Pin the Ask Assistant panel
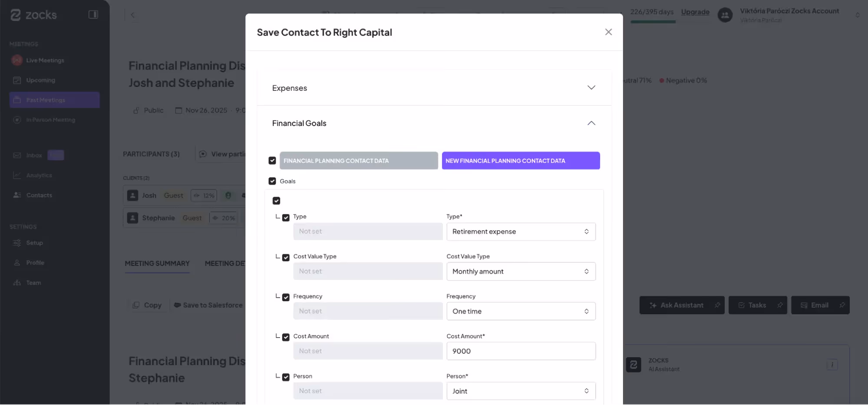This screenshot has width=868, height=405. coord(717,305)
